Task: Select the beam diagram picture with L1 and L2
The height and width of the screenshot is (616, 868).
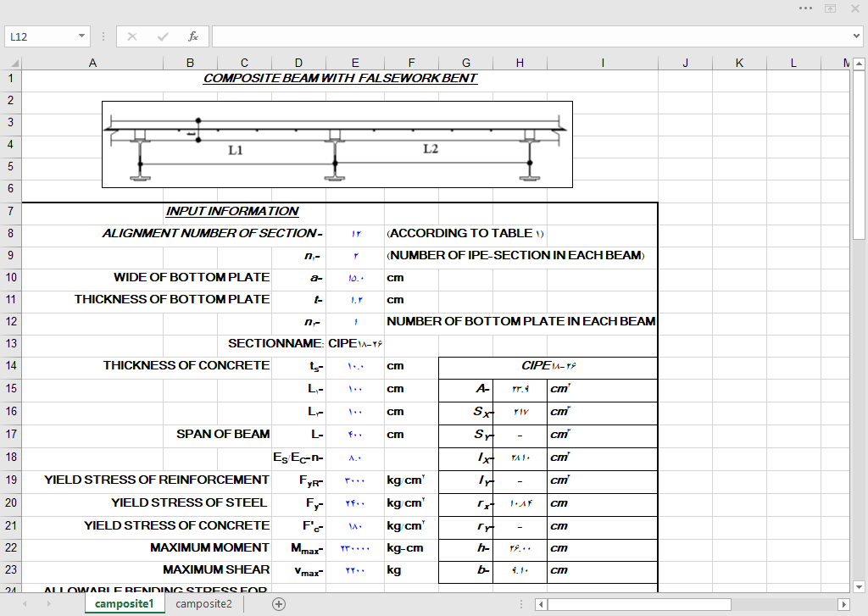Action: point(337,144)
